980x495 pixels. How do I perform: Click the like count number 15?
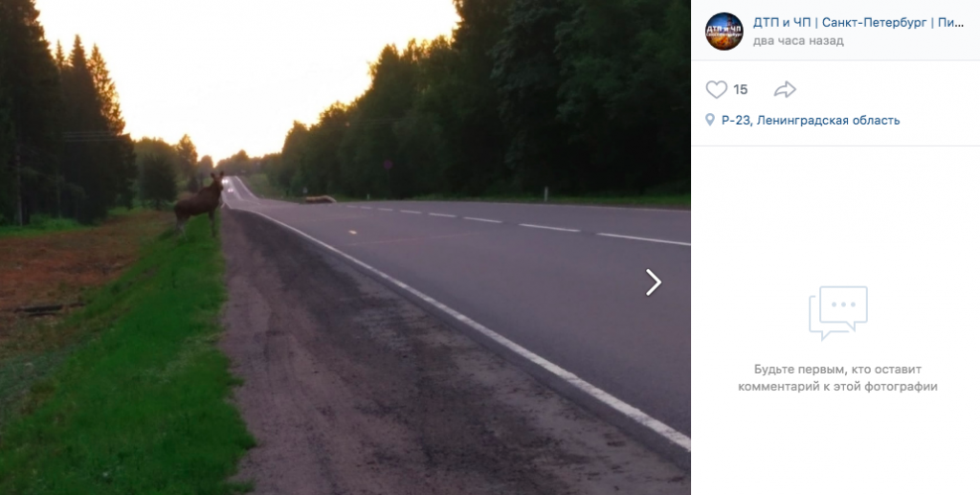[741, 89]
